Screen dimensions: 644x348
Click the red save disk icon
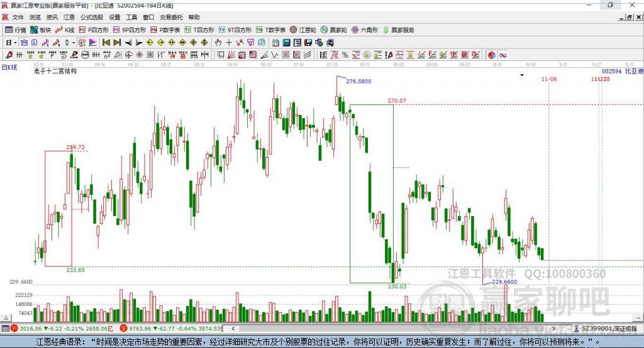pos(308,43)
